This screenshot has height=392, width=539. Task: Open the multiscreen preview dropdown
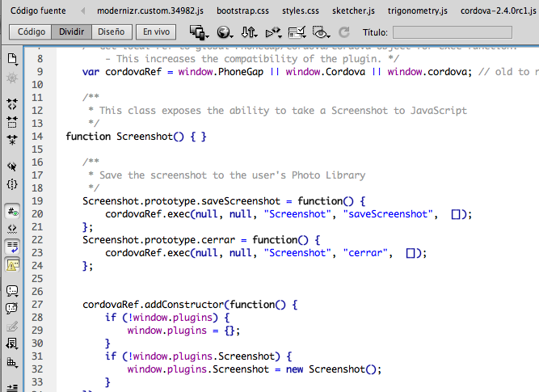[199, 33]
